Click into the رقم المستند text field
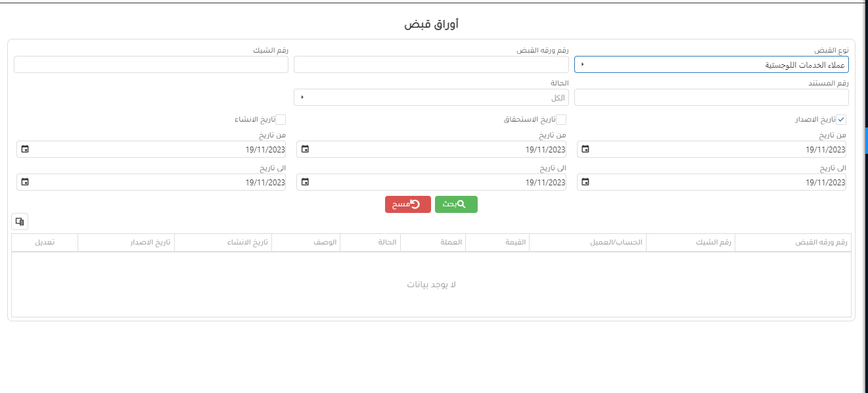Viewport: 868px width, 393px height. pos(711,97)
